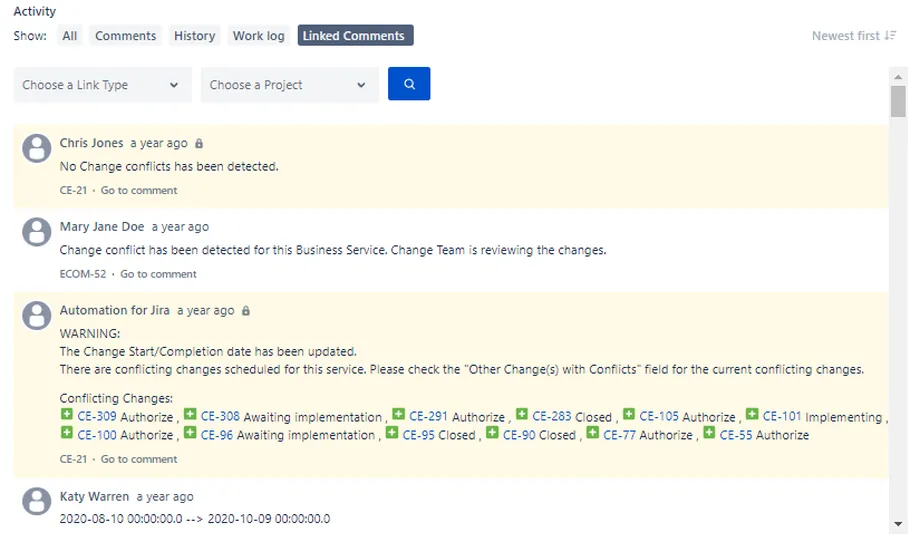Viewport: 920px width, 542px height.
Task: Click the 'WARNING:' text in comment
Action: 90,334
